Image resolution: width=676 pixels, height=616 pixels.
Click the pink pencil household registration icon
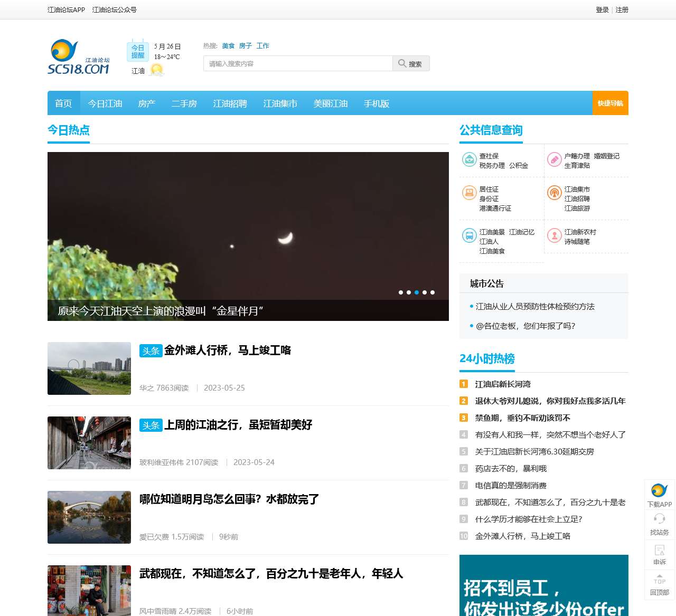pos(554,159)
